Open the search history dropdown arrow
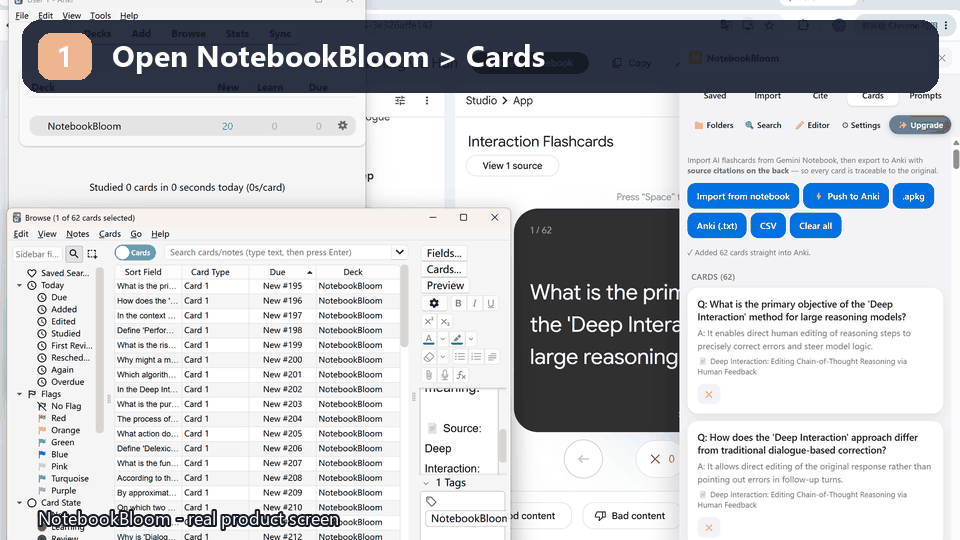 coord(399,252)
